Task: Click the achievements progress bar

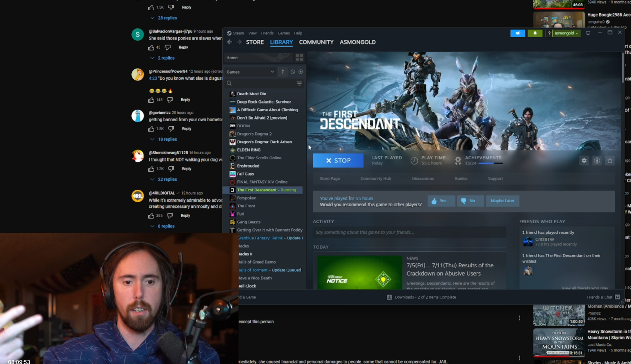Action: (490, 163)
